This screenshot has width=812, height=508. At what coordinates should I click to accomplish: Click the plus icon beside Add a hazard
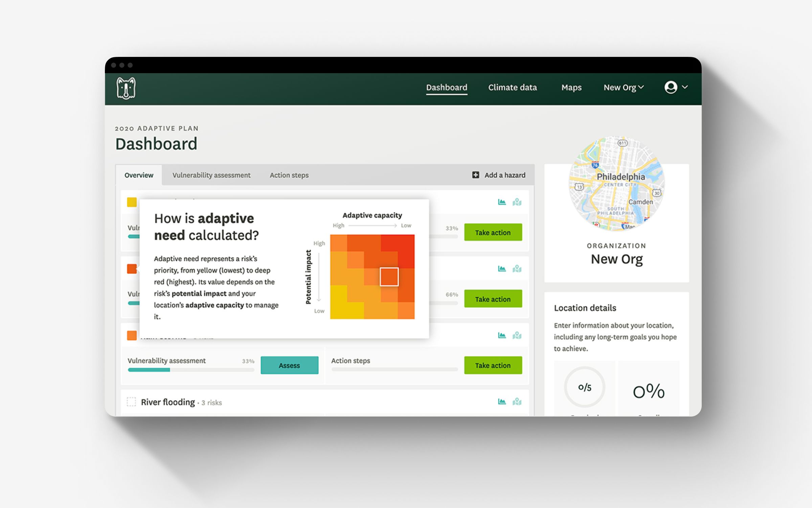(x=476, y=175)
